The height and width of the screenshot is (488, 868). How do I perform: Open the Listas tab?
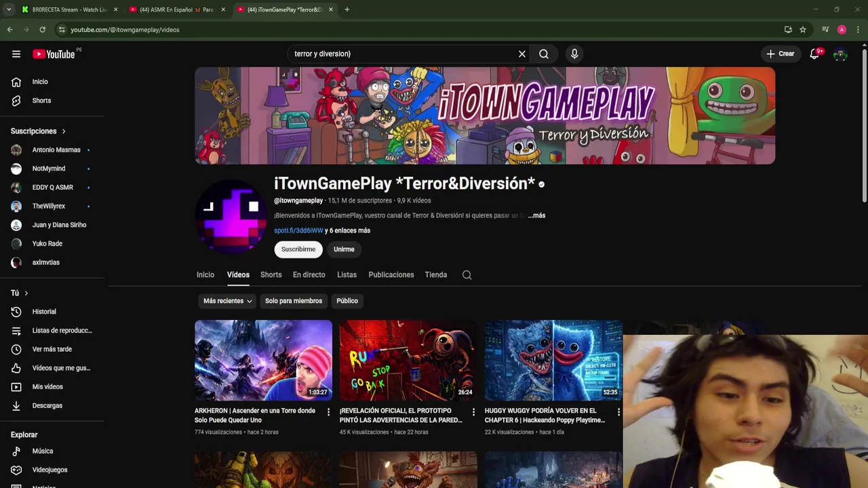(x=347, y=275)
